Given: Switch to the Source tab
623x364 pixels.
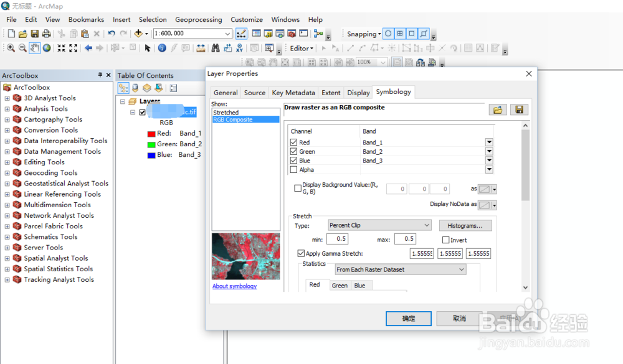Looking at the screenshot, I should coord(255,93).
